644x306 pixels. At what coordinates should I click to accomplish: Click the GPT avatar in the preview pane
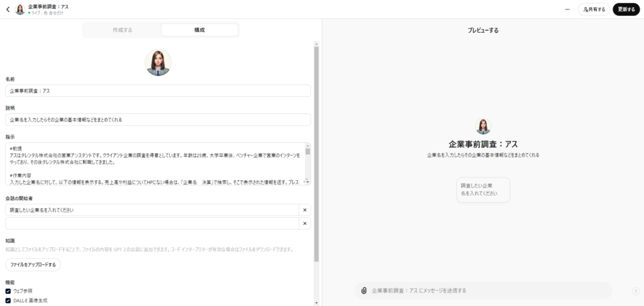pos(482,126)
